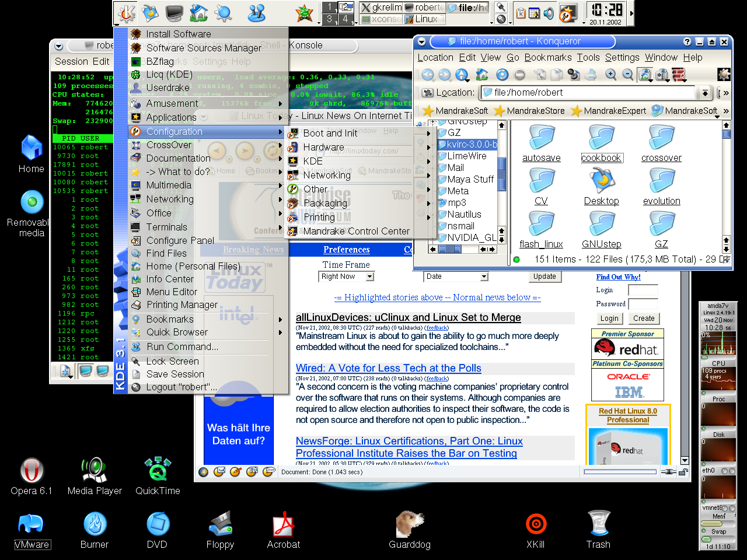
Task: Click the Konqueror Location URL field
Action: coord(588,93)
